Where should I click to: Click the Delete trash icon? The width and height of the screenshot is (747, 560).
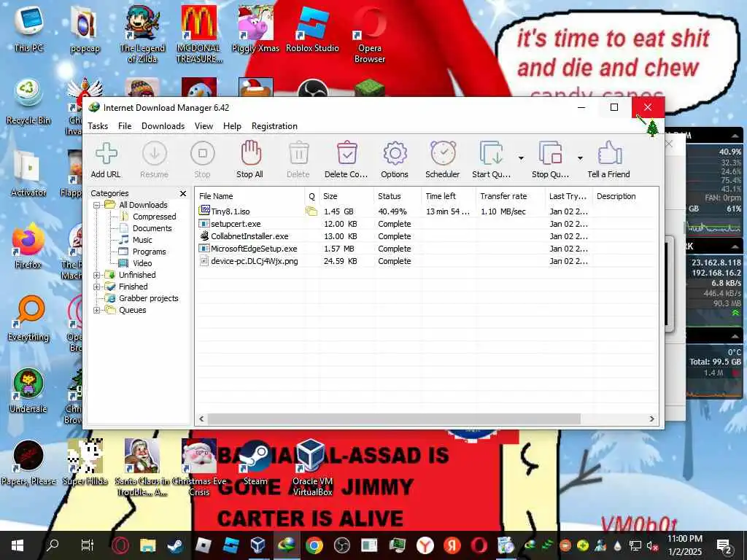click(x=298, y=153)
